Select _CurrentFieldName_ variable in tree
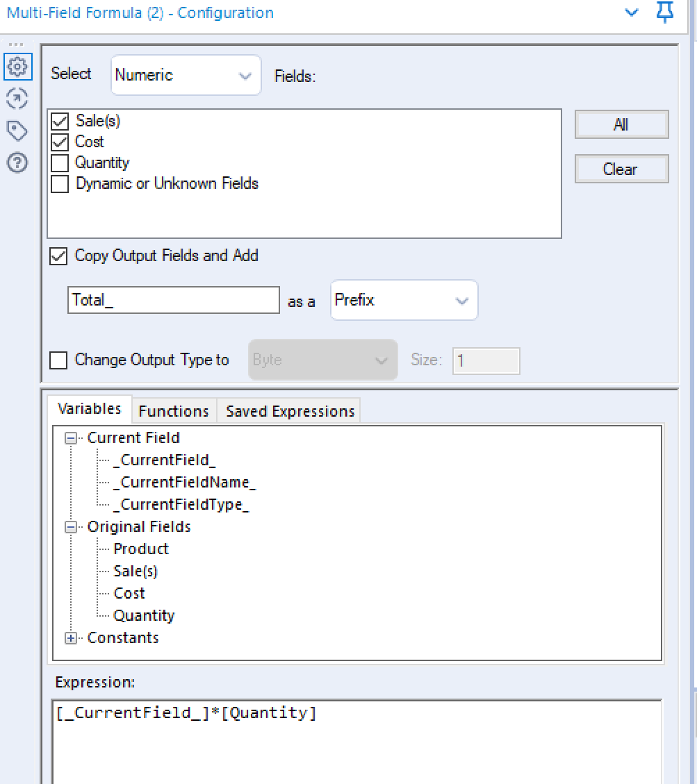Viewport: 697px width, 784px height. (x=185, y=483)
